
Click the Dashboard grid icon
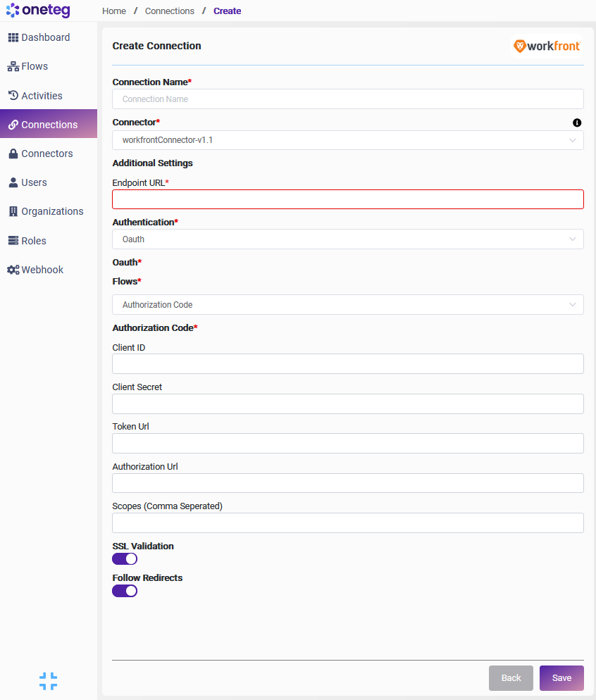pyautogui.click(x=13, y=37)
